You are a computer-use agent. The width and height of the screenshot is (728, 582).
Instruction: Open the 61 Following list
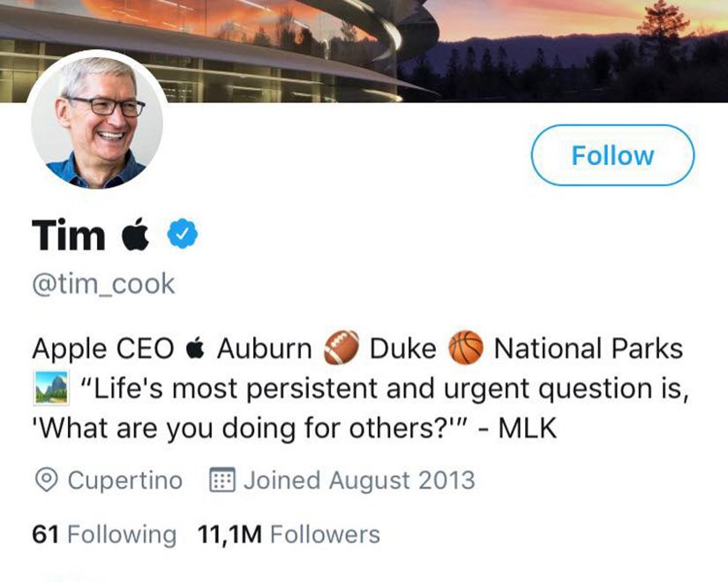coord(104,534)
